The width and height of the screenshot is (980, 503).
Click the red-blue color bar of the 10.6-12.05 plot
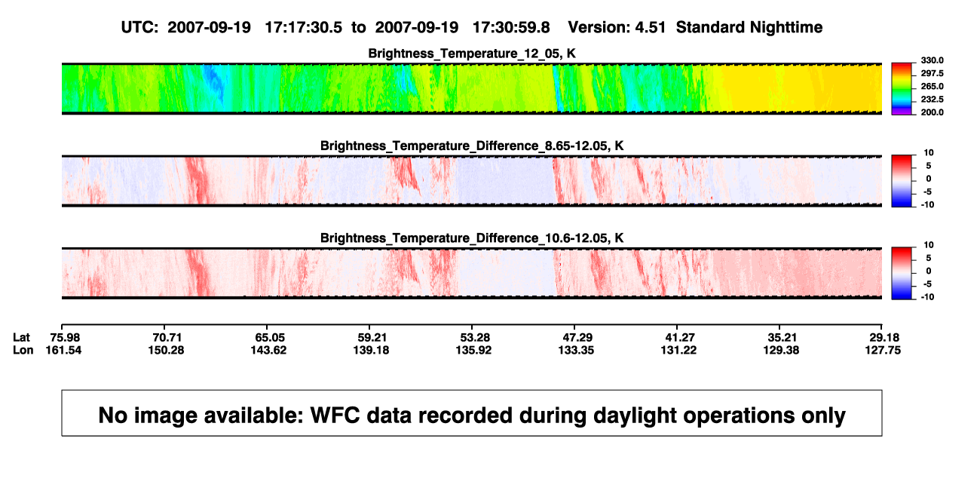click(x=902, y=273)
